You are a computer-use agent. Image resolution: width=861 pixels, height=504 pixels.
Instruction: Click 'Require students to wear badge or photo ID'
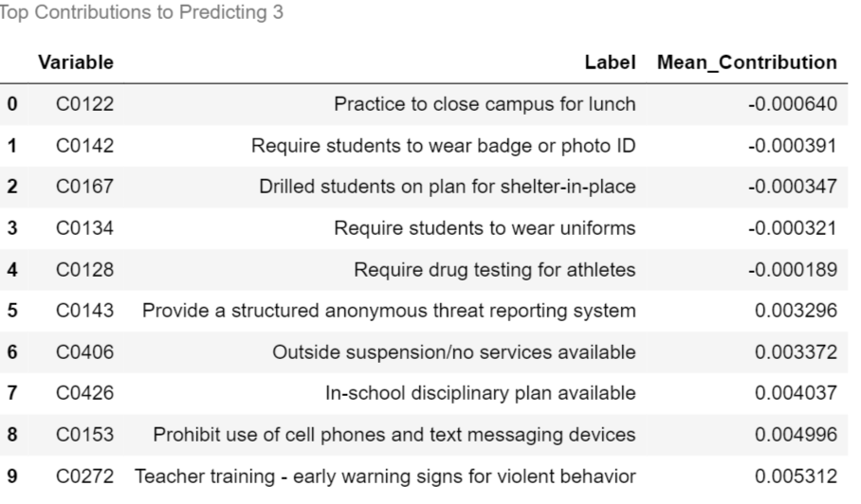coord(443,146)
